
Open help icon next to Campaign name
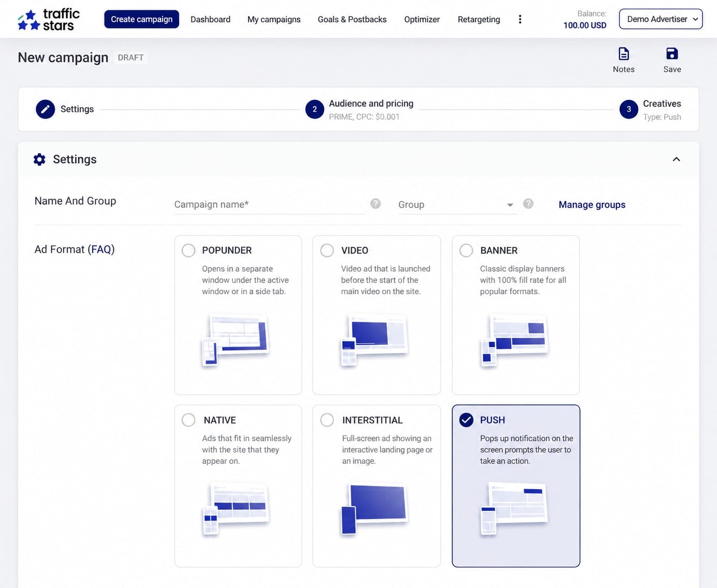[376, 204]
